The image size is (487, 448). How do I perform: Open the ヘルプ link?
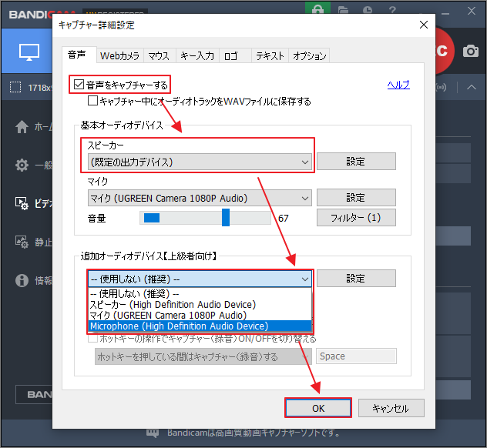(x=398, y=85)
